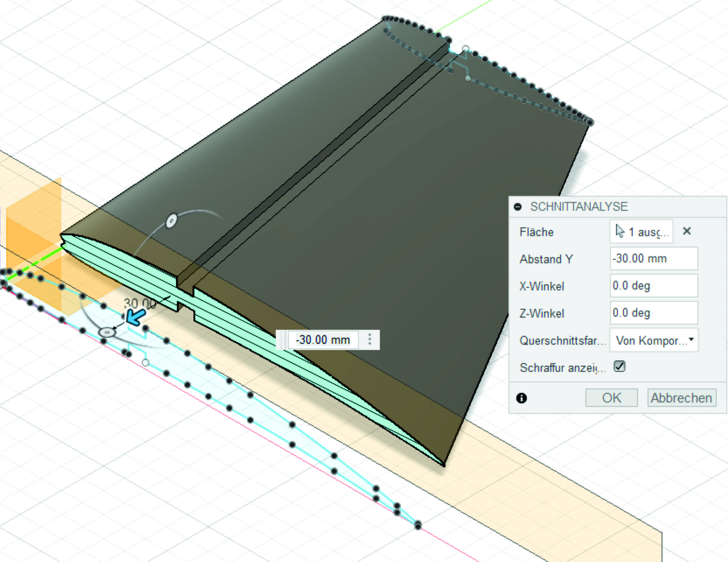The width and height of the screenshot is (728, 562).
Task: Collapse the SCHNITTANALYSE dialog via minus icon
Action: [517, 207]
